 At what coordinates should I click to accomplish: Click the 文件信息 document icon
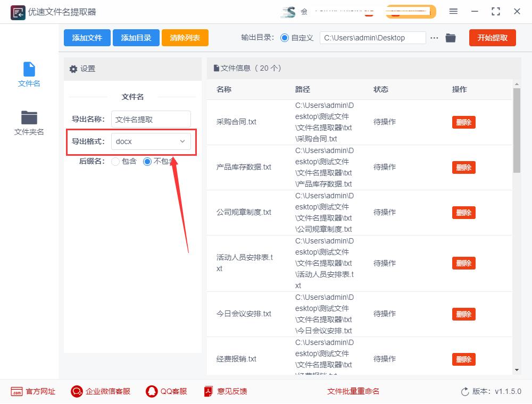point(215,68)
